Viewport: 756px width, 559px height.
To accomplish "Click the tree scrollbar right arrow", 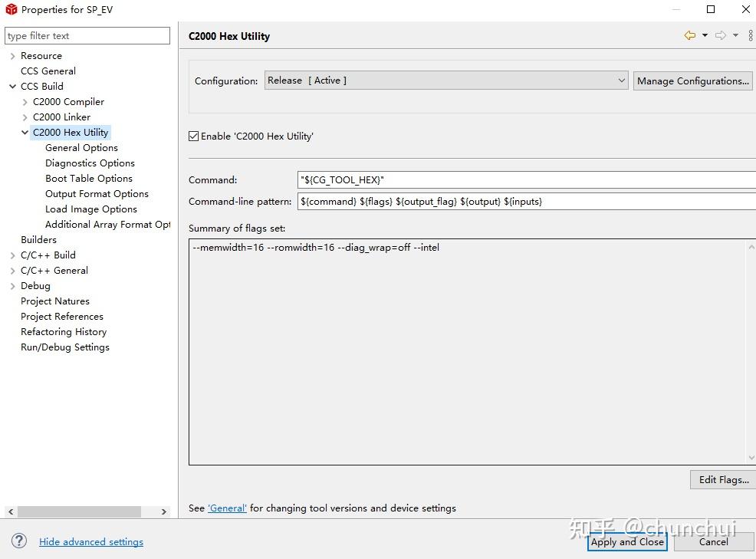I will pyautogui.click(x=164, y=511).
